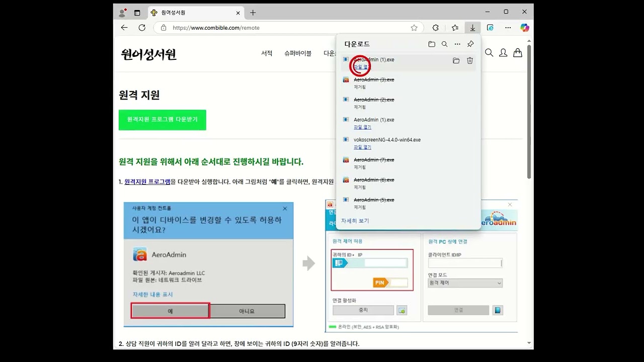Click the vokoscreenNG file icon

click(x=346, y=140)
